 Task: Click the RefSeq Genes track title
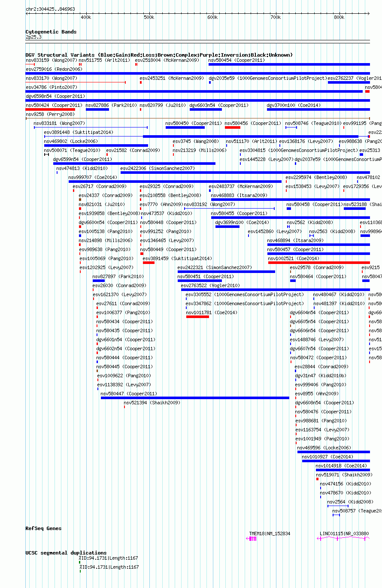43,528
